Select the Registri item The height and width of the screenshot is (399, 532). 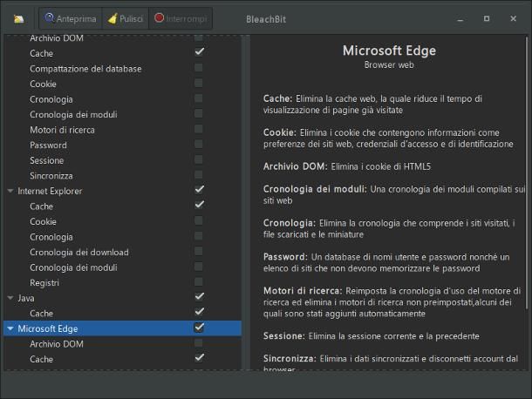(x=44, y=283)
